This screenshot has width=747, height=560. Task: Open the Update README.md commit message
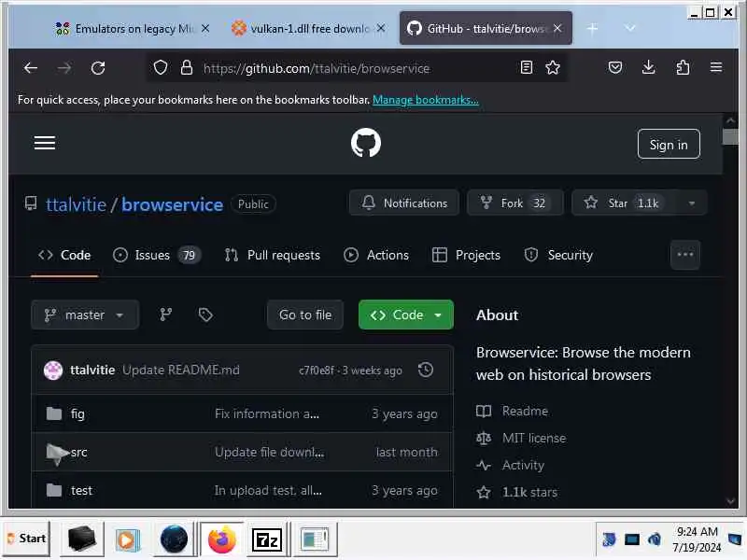(181, 370)
